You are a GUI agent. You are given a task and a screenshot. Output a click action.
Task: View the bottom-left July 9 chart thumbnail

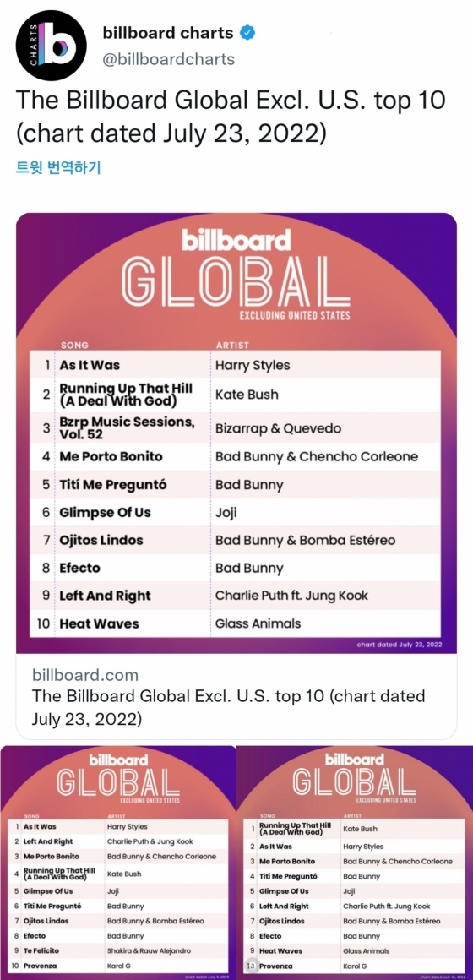[x=118, y=863]
